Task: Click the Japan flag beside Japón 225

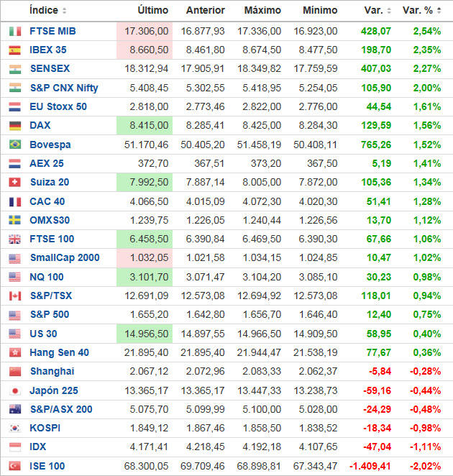Action: [x=14, y=390]
